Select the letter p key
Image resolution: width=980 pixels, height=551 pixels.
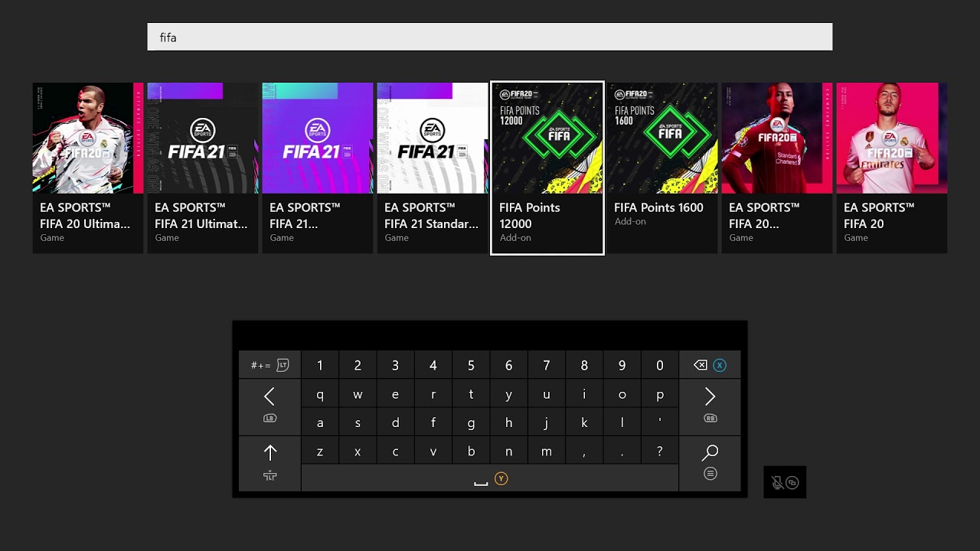pos(660,395)
